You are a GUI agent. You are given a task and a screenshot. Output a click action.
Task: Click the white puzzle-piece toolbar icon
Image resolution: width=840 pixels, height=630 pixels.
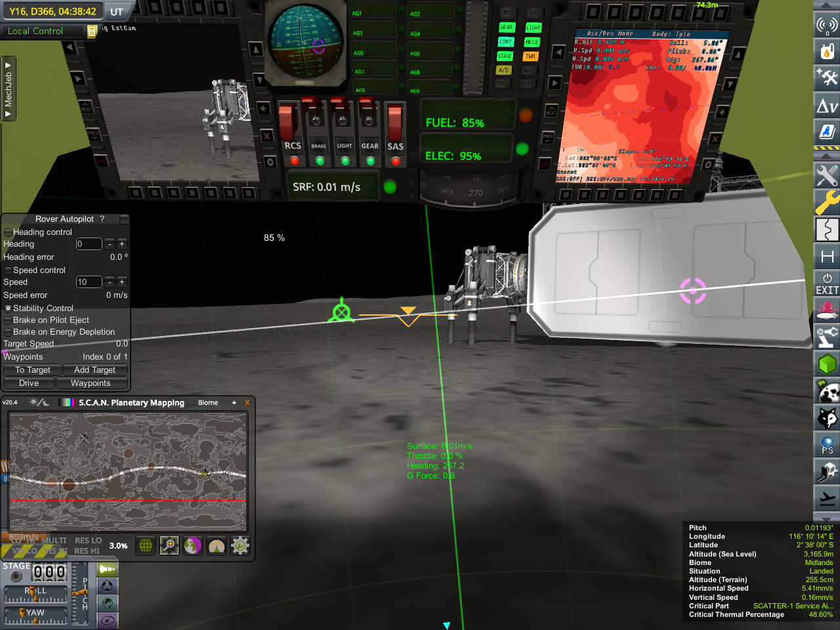click(x=827, y=230)
